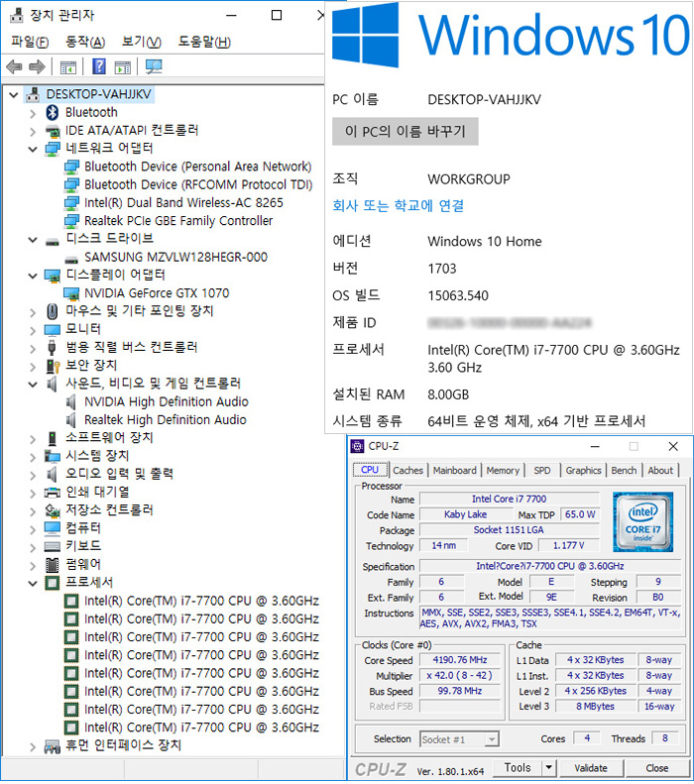Select the NVIDIA GeForce GTX 1070 adapter
This screenshot has width=694, height=784.
157,293
